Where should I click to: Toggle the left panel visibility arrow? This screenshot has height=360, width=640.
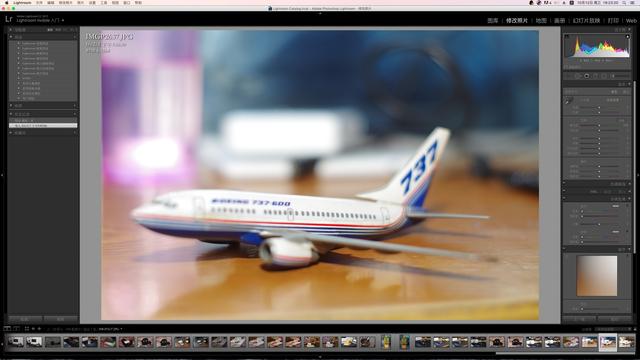[2, 175]
